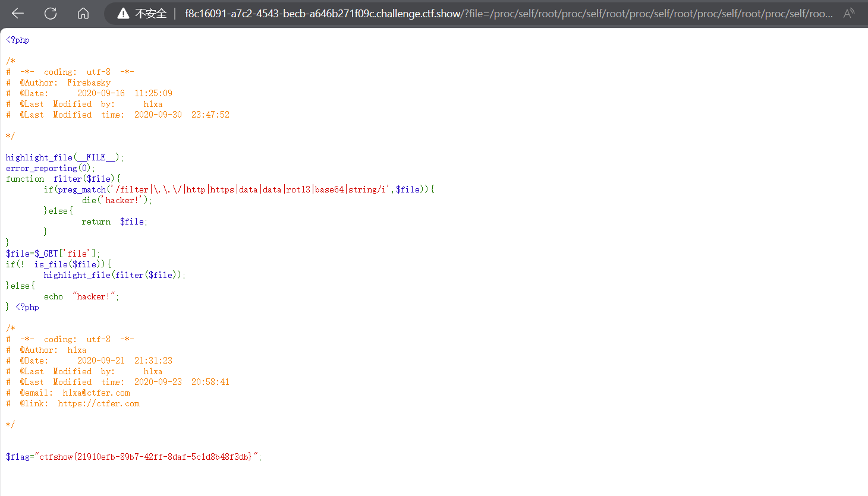Click the date 2020-09-16 11:25:09
The height and width of the screenshot is (496, 868).
click(125, 93)
